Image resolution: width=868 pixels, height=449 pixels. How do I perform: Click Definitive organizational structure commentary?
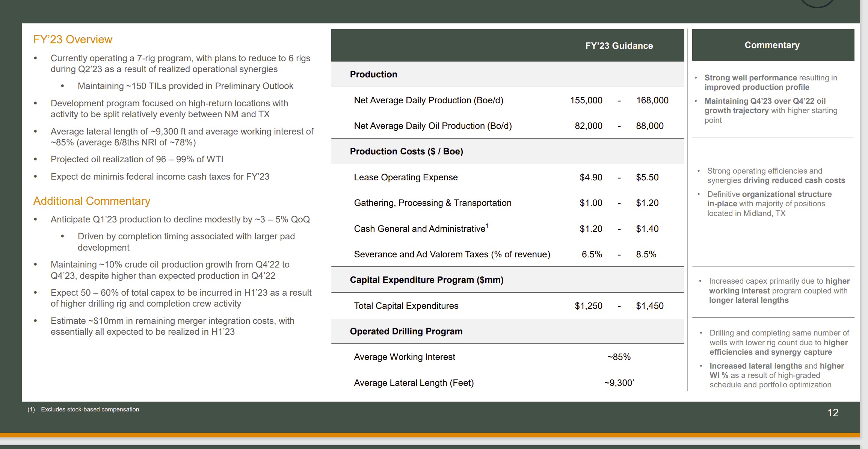pos(770,204)
